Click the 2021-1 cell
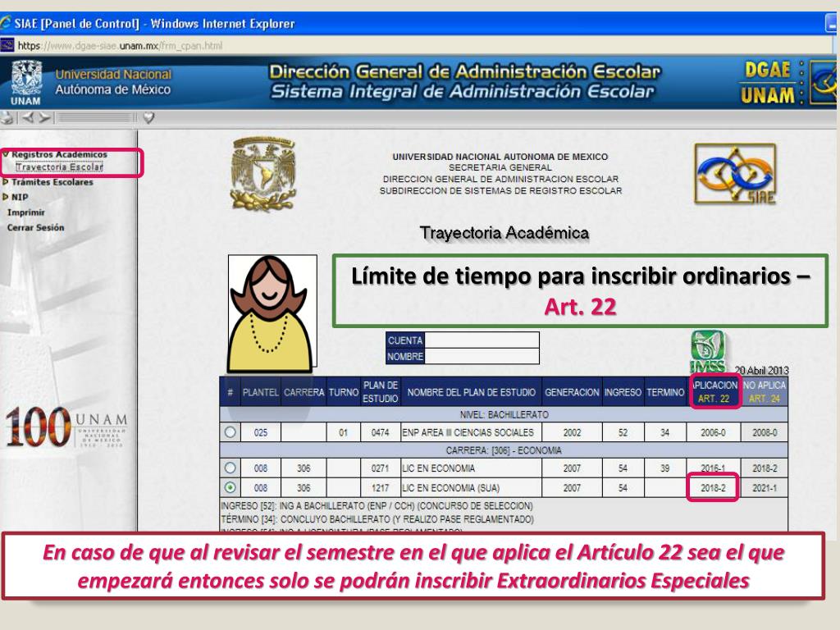Viewport: 840px width, 630px height. (765, 488)
